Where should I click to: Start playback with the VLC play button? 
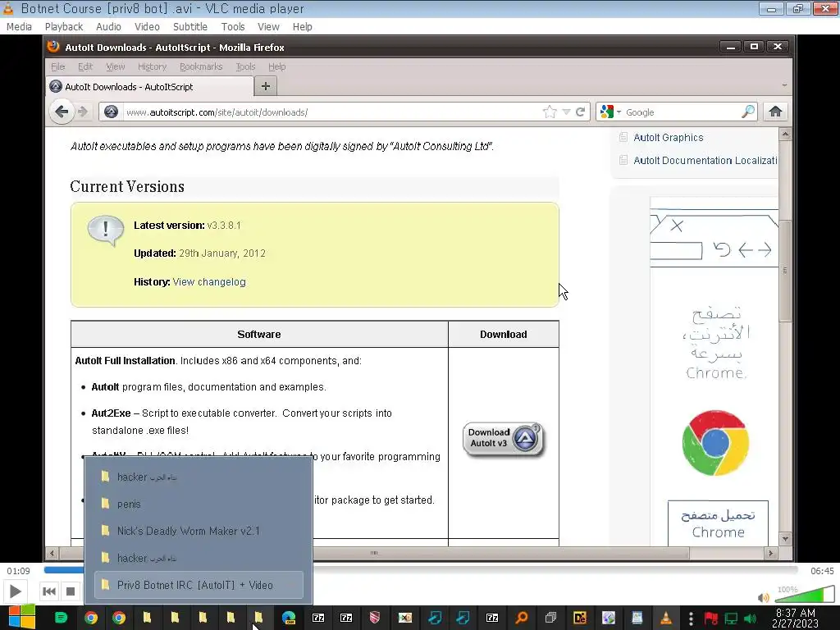click(x=16, y=591)
